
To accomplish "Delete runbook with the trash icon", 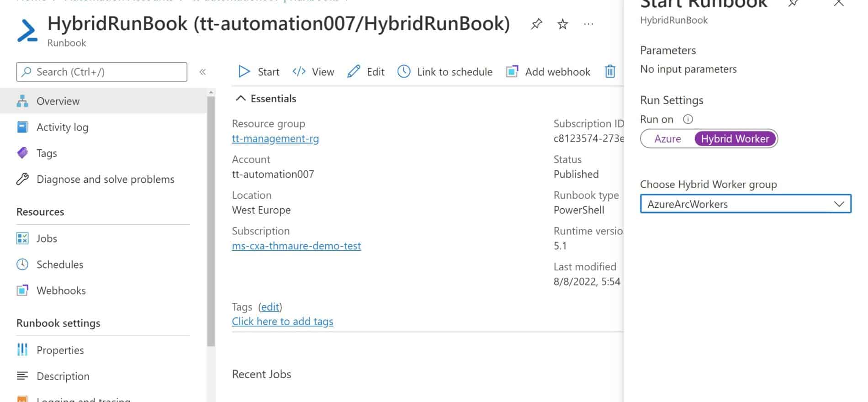I will (x=610, y=72).
